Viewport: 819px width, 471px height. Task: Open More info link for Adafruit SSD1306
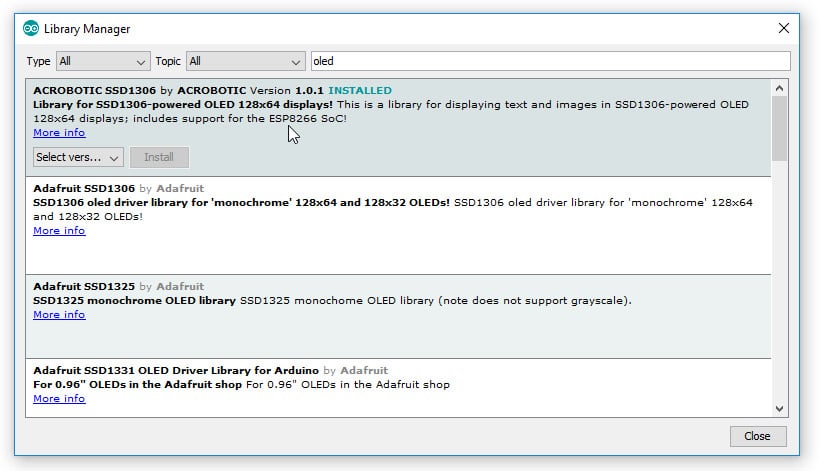coord(59,231)
